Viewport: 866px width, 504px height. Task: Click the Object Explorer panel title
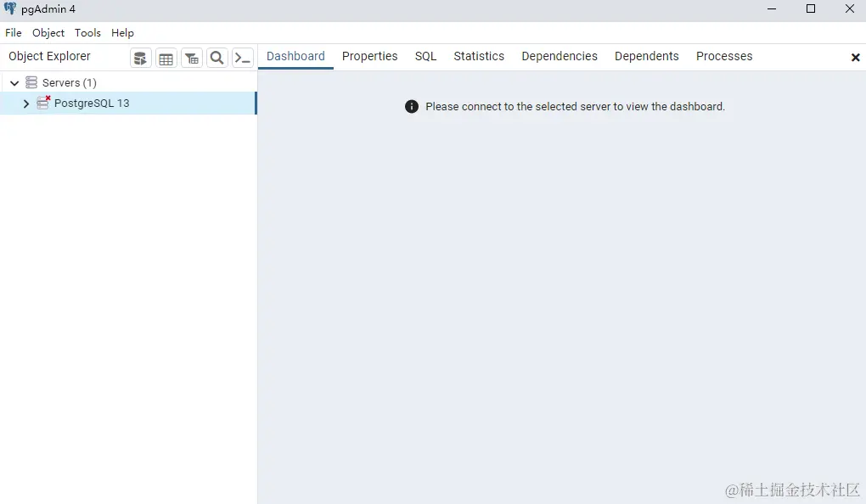49,56
